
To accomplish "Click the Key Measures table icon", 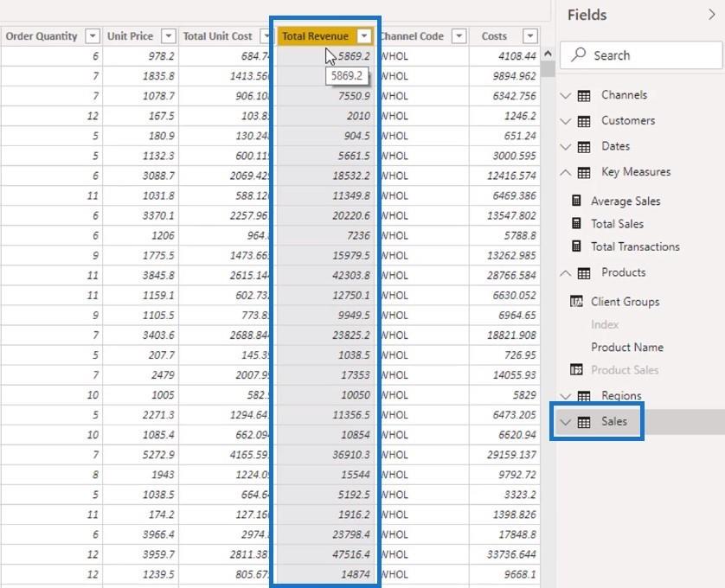I will [584, 172].
